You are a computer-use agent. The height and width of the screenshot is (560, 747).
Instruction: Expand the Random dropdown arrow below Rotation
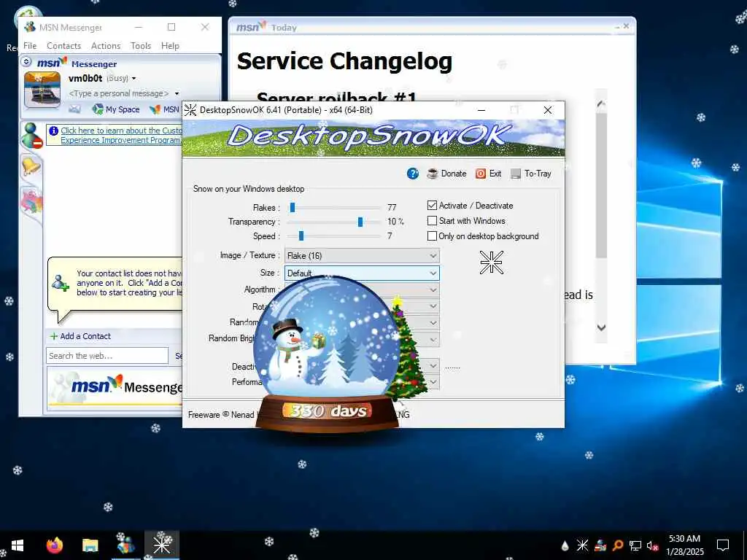(x=433, y=323)
